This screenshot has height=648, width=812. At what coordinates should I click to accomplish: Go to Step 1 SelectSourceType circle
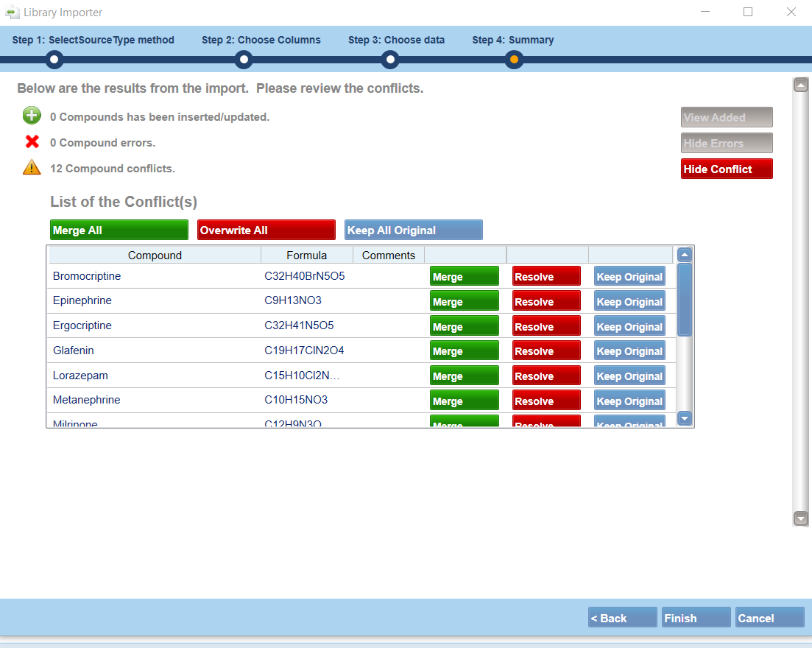(x=54, y=60)
